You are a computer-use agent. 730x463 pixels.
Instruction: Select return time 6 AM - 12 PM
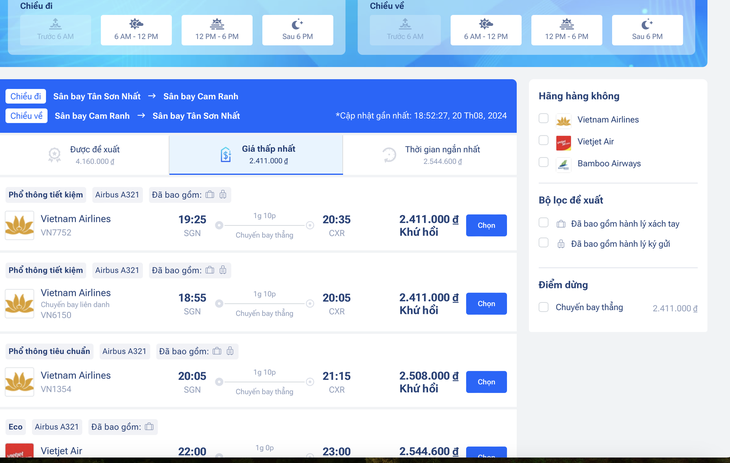(x=486, y=30)
